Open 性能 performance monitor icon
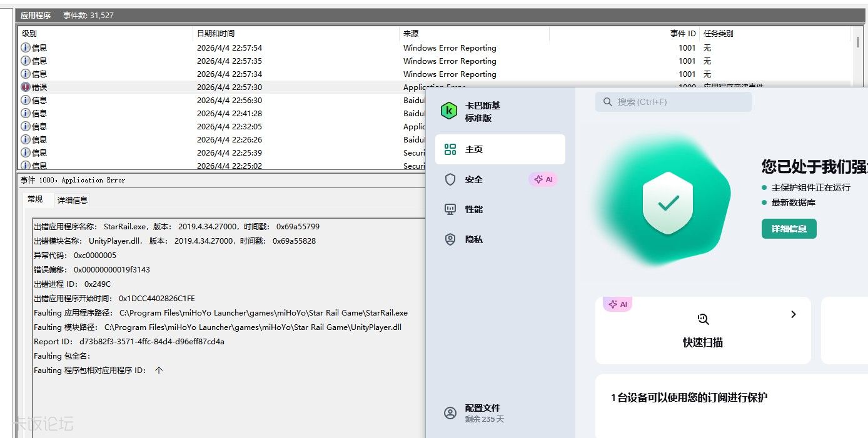 pos(450,209)
